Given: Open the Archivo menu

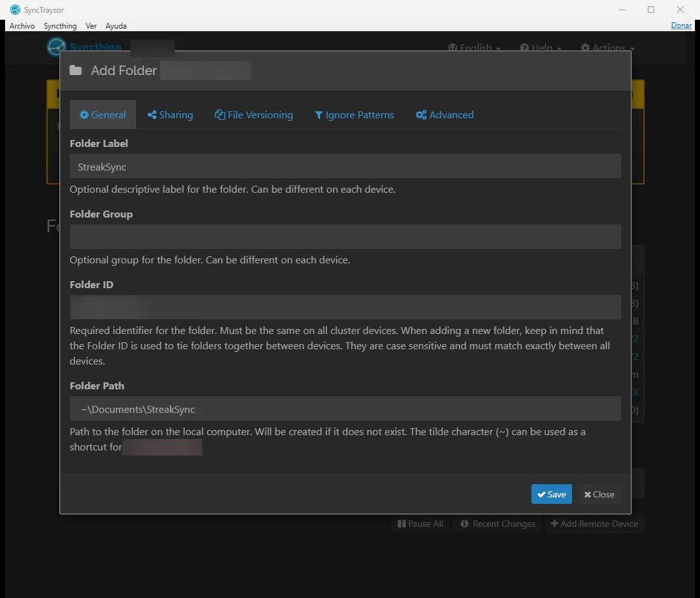Looking at the screenshot, I should point(22,26).
